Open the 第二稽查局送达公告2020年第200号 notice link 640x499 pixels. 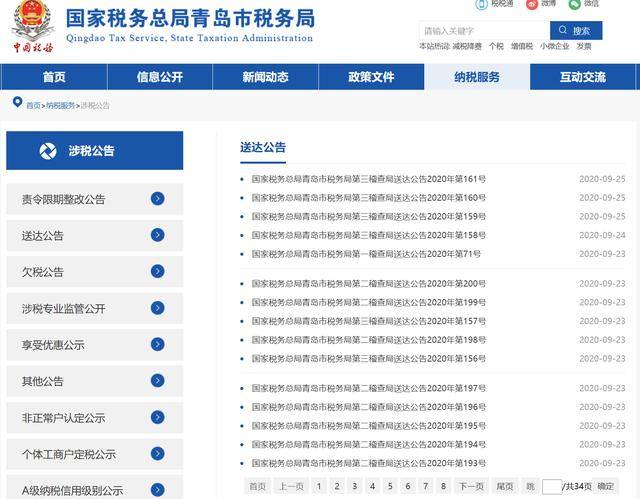pyautogui.click(x=369, y=284)
